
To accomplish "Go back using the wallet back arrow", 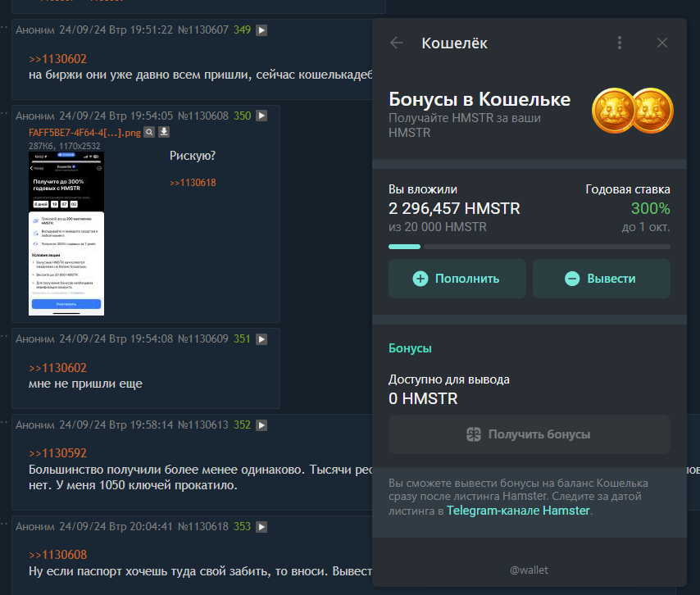I will click(x=397, y=43).
